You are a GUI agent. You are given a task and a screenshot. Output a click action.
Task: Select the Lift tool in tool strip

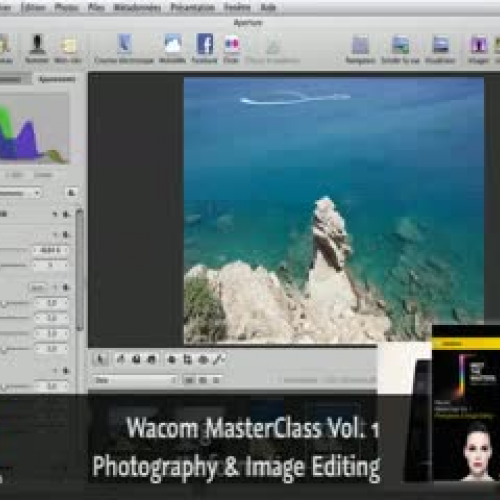tap(136, 359)
